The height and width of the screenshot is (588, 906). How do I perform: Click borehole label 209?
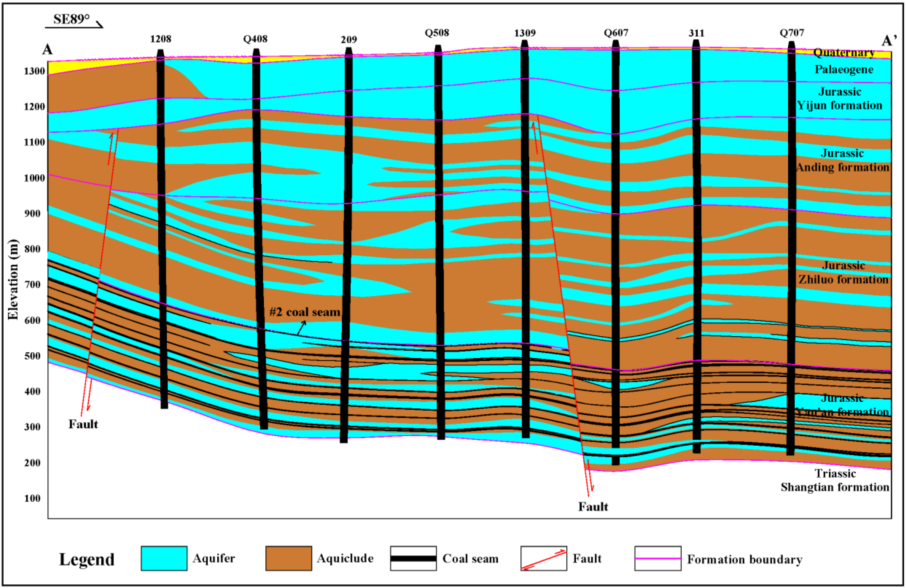pos(349,40)
